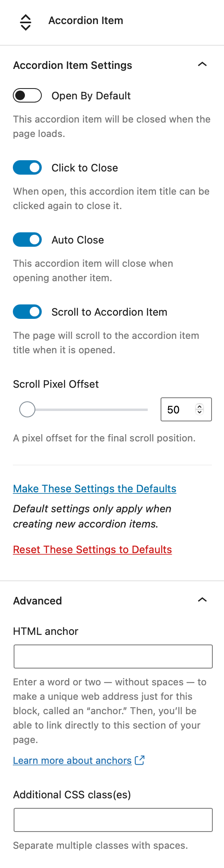This screenshot has height=868, width=224.
Task: Focus the Additional CSS class(es) field
Action: (113, 820)
